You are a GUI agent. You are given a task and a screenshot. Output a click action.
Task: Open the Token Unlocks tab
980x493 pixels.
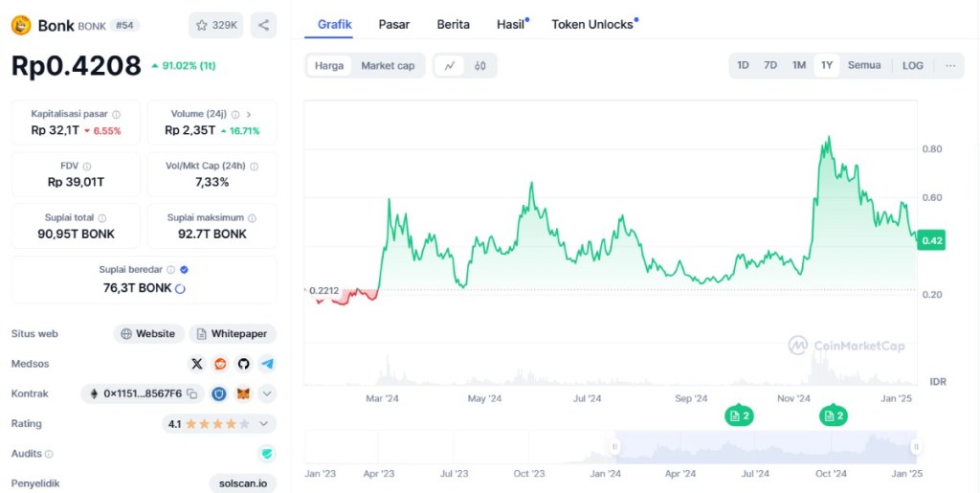592,24
